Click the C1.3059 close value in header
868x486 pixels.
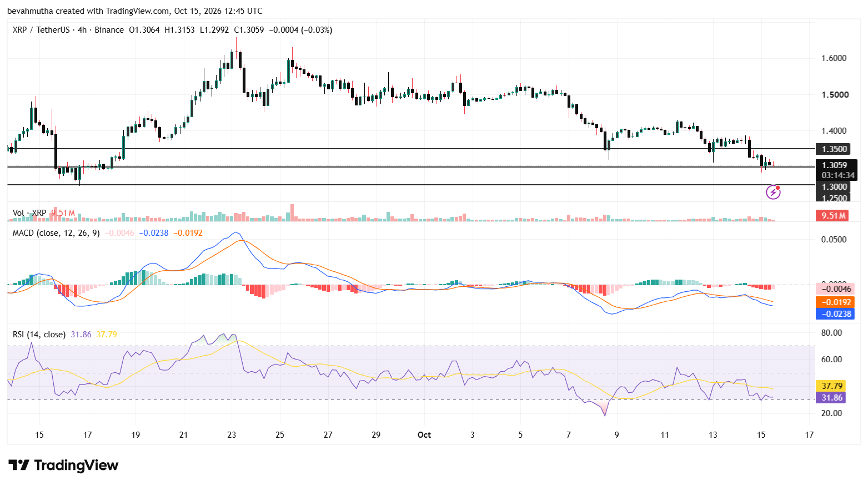coord(249,30)
